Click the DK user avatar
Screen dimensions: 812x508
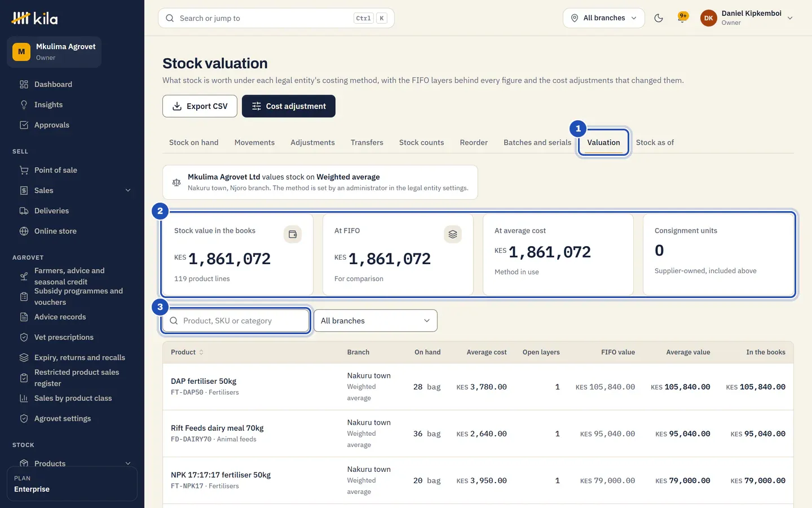(709, 18)
